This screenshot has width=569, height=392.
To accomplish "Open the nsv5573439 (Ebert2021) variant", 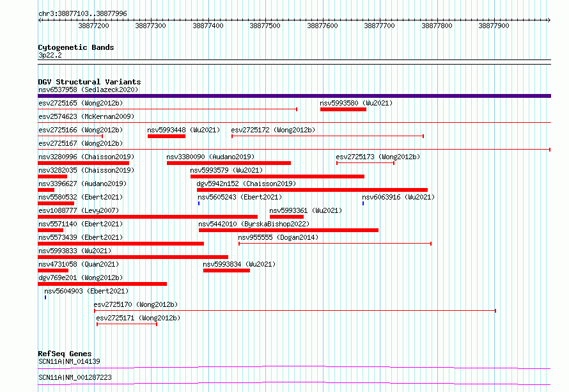I will pyautogui.click(x=81, y=237).
